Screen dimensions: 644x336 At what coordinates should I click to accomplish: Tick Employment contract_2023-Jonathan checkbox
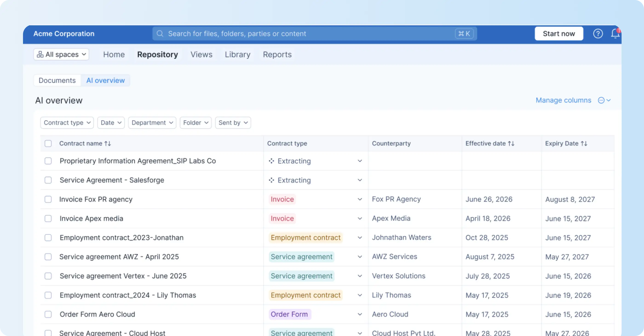pos(48,238)
